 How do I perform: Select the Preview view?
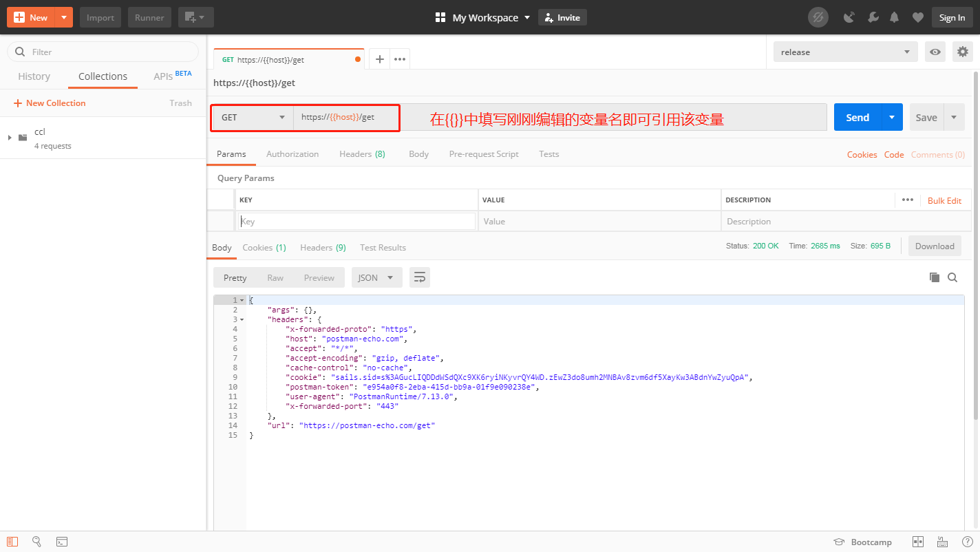[319, 278]
